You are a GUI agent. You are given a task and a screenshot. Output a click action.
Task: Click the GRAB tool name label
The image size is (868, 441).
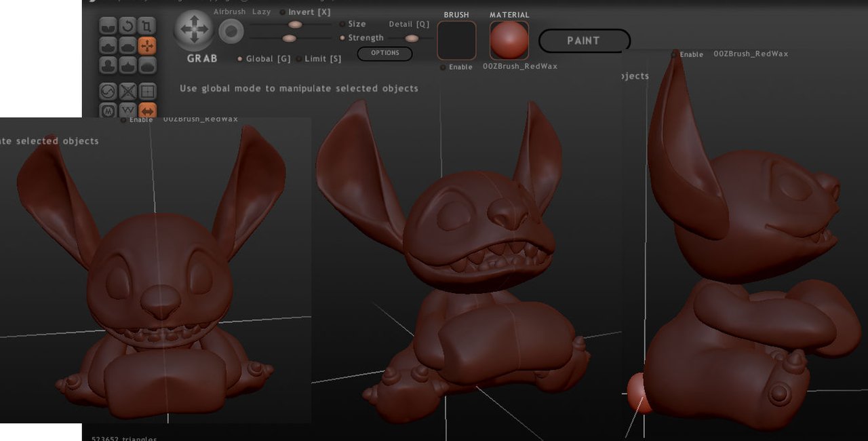[x=202, y=58]
